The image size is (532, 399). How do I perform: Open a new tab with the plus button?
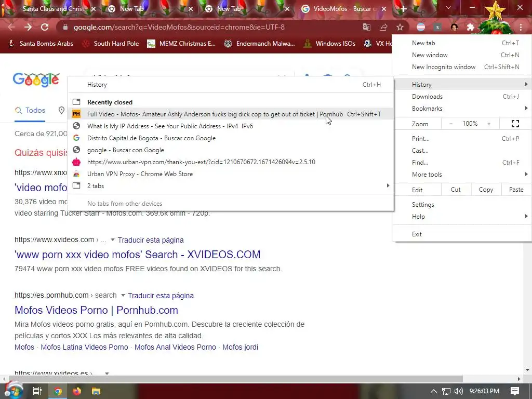pos(403,9)
